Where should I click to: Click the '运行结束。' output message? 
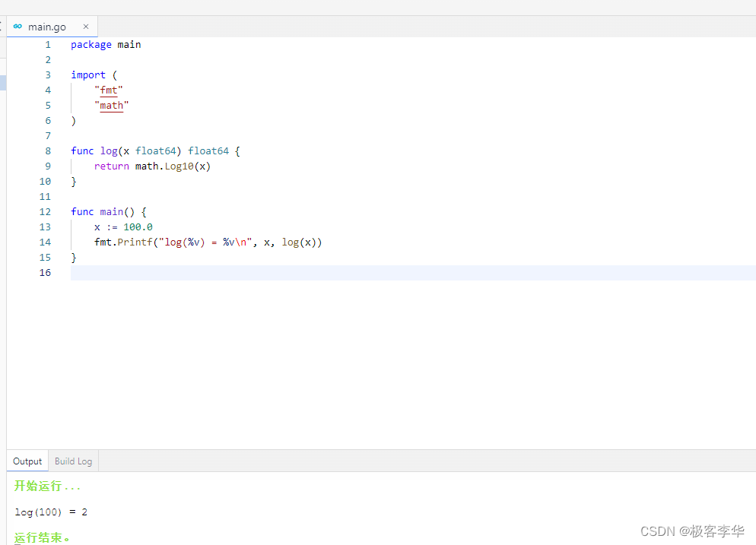pyautogui.click(x=42, y=537)
